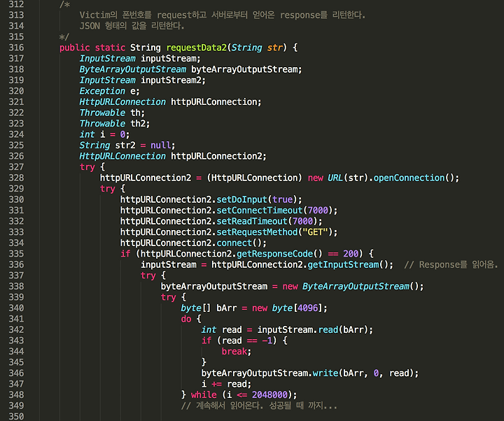504x421 pixels.
Task: Click the 'Throwable th;' declaration on line 322
Action: (112, 113)
